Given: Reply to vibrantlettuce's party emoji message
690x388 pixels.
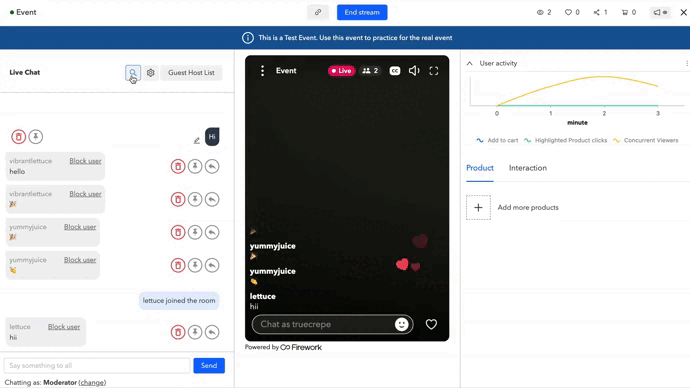Looking at the screenshot, I should (212, 199).
